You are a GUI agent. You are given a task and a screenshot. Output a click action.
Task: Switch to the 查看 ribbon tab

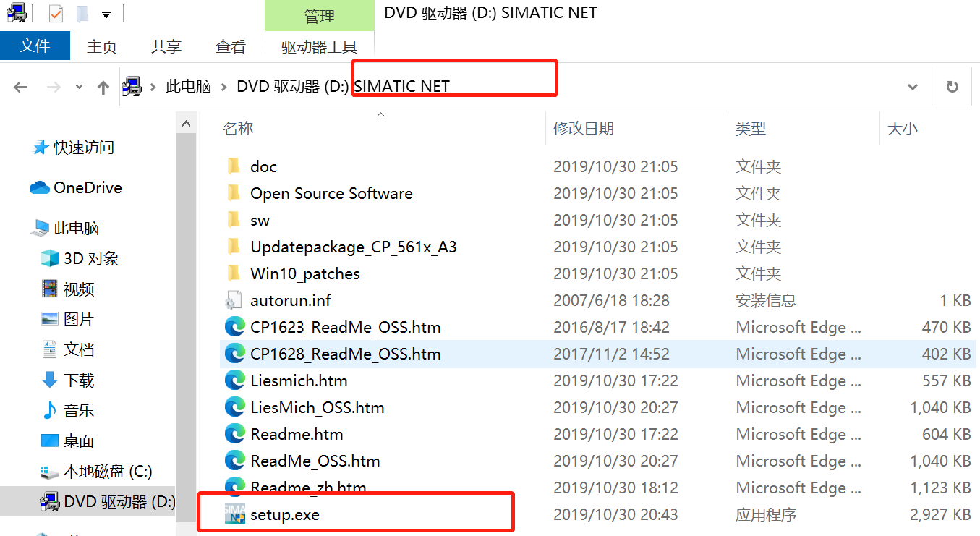tap(231, 47)
